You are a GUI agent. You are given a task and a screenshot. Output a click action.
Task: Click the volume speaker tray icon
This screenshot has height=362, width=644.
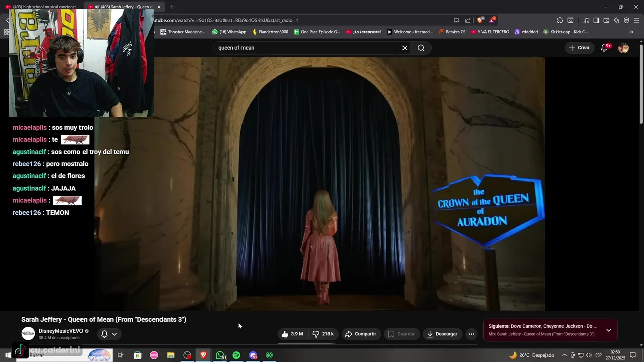589,355
